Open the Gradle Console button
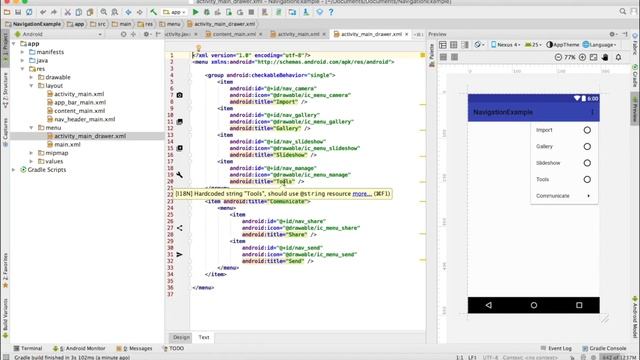 (604, 348)
